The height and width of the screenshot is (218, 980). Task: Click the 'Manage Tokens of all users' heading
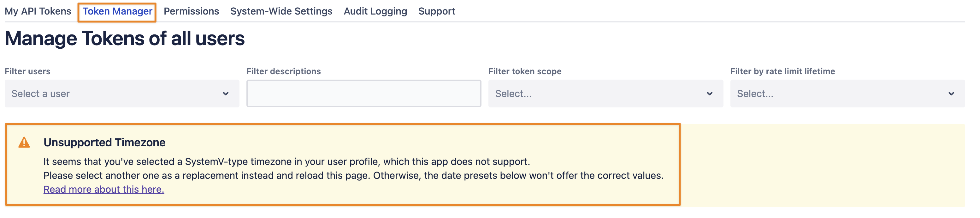125,39
